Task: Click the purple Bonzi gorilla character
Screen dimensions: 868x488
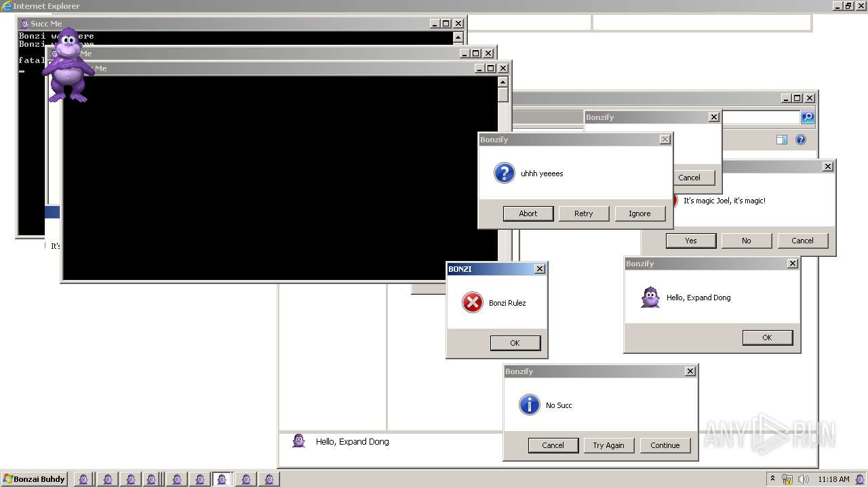Action: coord(68,66)
